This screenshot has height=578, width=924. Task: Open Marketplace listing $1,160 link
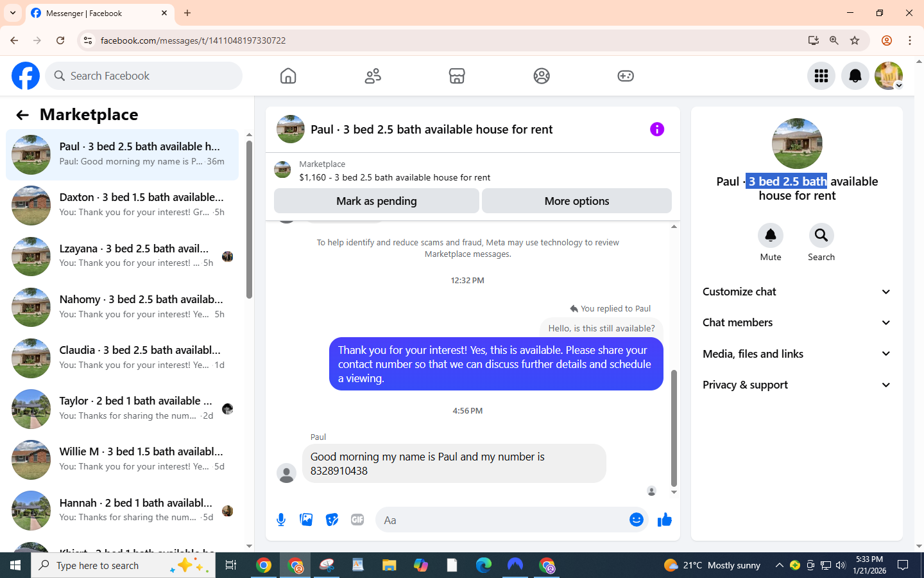[395, 177]
